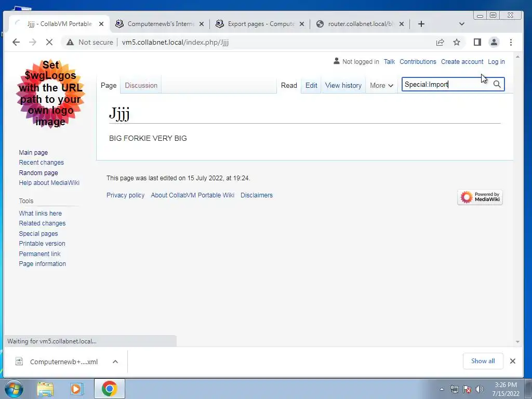Click the Powered by MediaWiki badge
The width and height of the screenshot is (532, 399).
click(x=480, y=197)
